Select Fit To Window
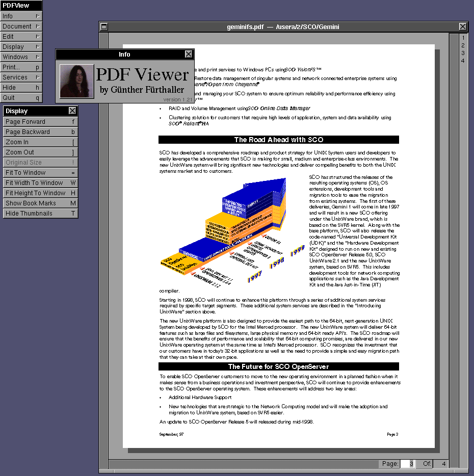474x476 pixels. pos(40,173)
